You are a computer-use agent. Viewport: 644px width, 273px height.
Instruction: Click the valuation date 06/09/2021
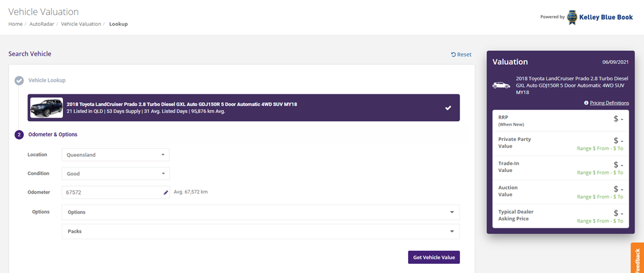[x=615, y=62]
